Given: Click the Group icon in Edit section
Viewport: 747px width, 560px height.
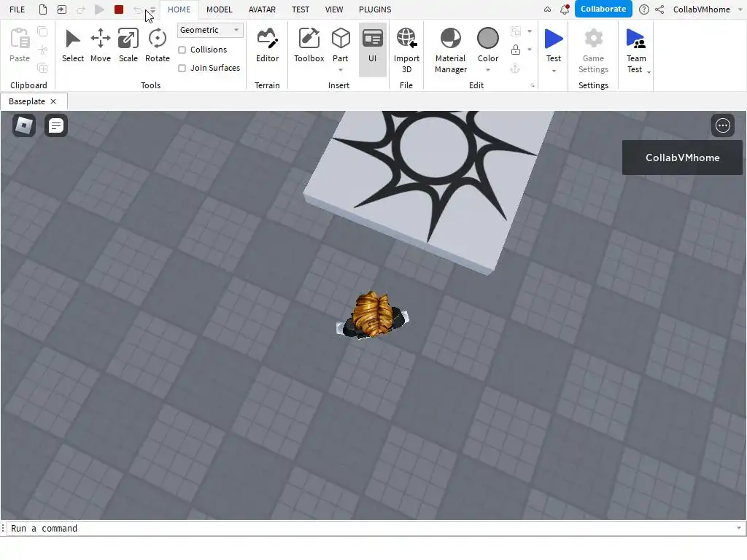Looking at the screenshot, I should coord(516,31).
